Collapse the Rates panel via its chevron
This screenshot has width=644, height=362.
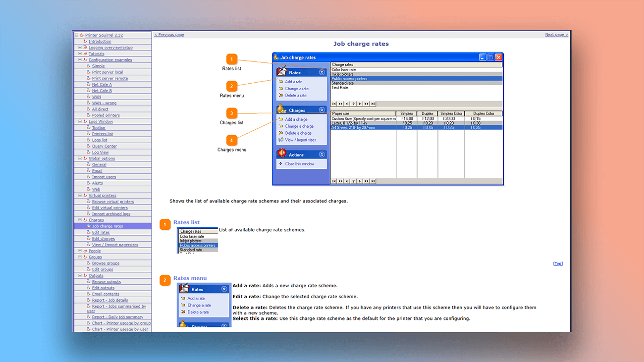(322, 72)
